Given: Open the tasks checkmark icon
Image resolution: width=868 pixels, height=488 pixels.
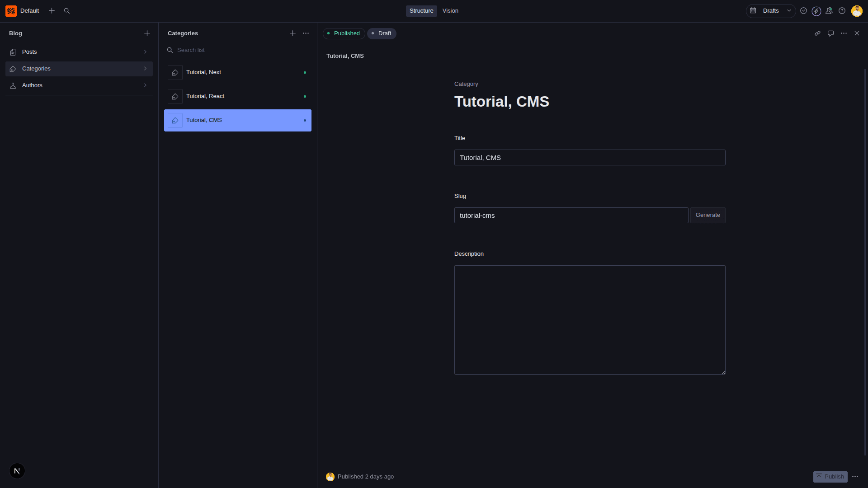Looking at the screenshot, I should click(803, 11).
